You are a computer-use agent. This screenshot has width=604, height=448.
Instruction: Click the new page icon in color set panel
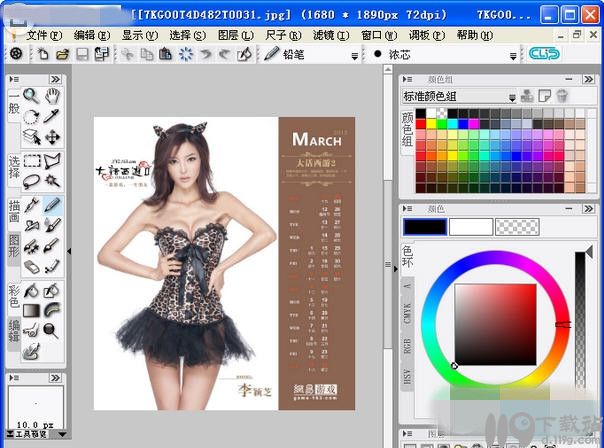544,96
